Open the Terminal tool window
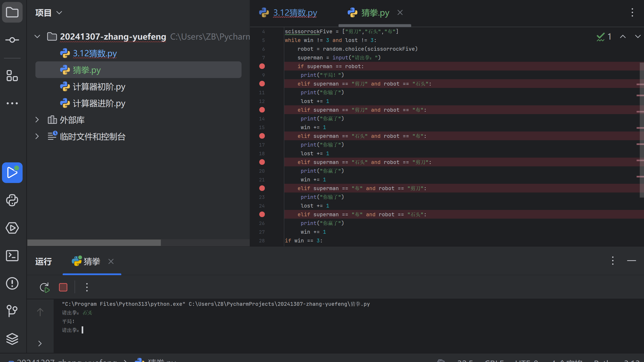 [12, 256]
